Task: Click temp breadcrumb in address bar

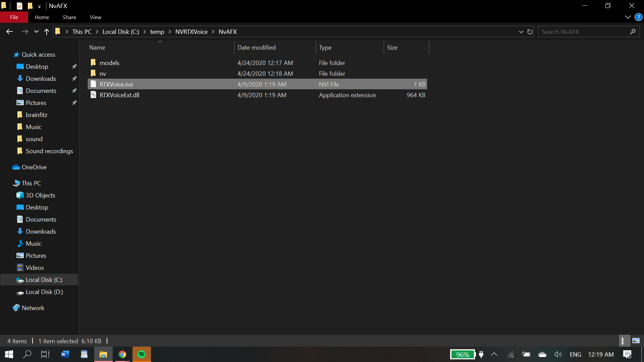Action: pyautogui.click(x=157, y=32)
